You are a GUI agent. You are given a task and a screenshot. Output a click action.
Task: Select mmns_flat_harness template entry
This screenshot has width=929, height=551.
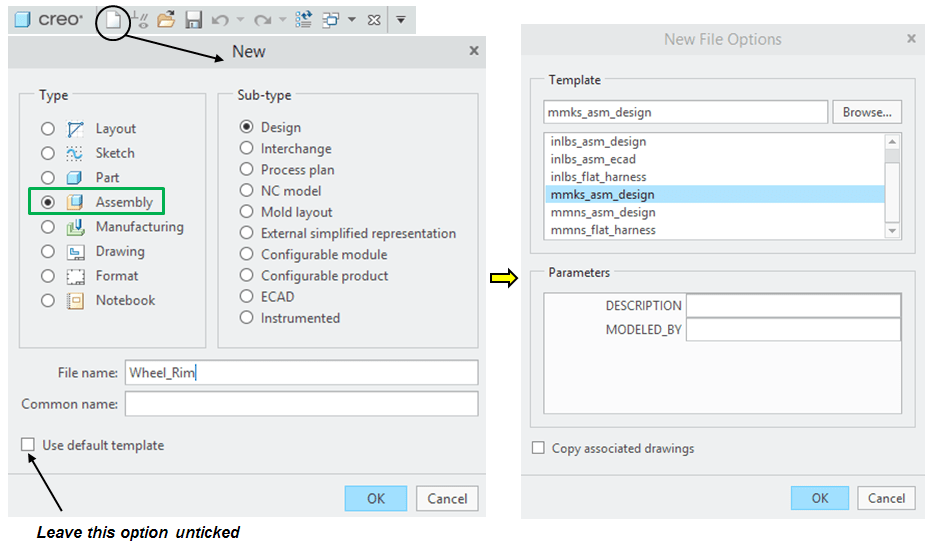tap(603, 230)
